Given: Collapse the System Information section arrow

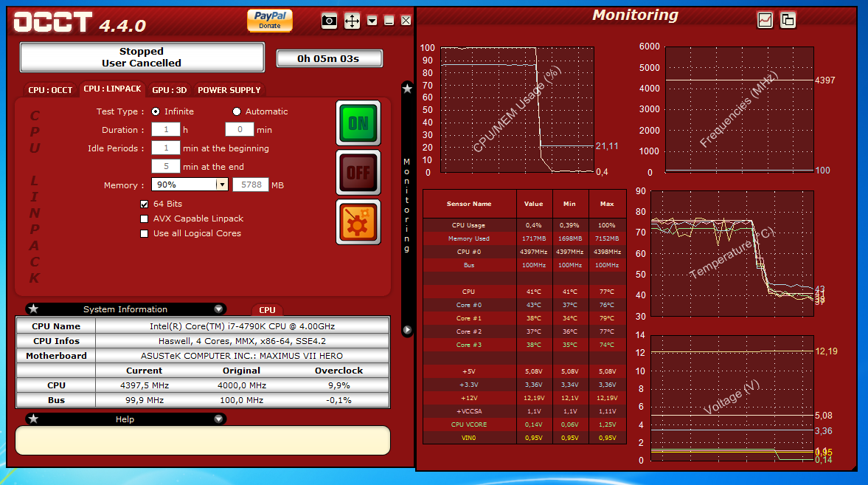Looking at the screenshot, I should (x=219, y=309).
